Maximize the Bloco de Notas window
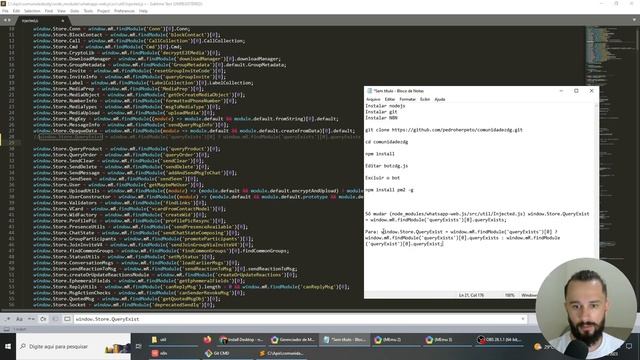This screenshot has width=640, height=360. pyautogui.click(x=576, y=91)
